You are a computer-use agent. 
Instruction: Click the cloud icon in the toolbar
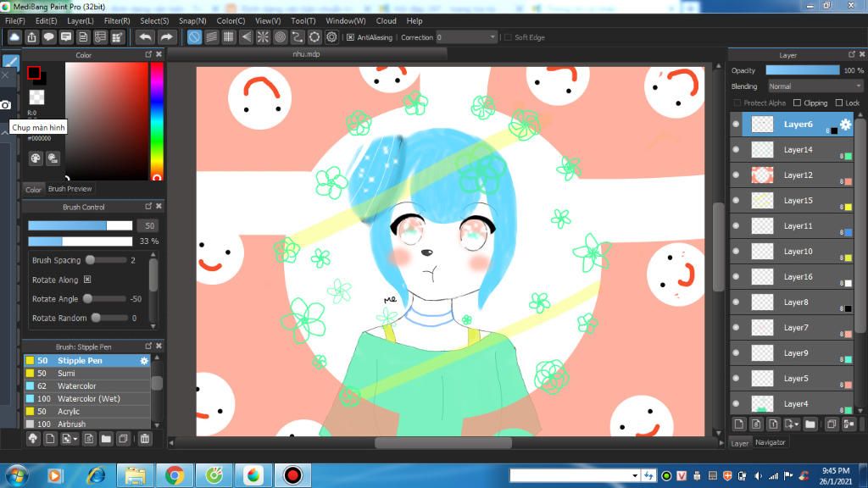click(14, 37)
